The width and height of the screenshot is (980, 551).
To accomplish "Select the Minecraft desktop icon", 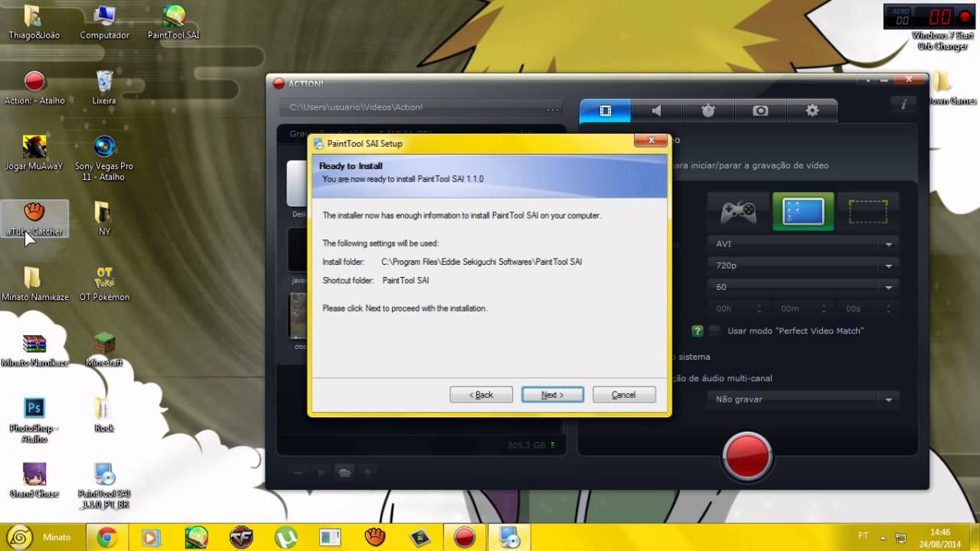I will click(x=104, y=350).
